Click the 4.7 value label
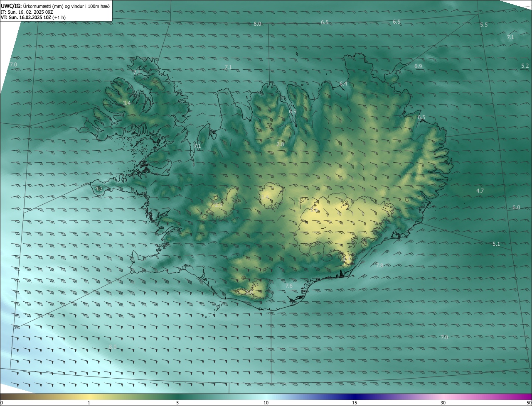Screen dimensions: 532x406 click(x=480, y=191)
